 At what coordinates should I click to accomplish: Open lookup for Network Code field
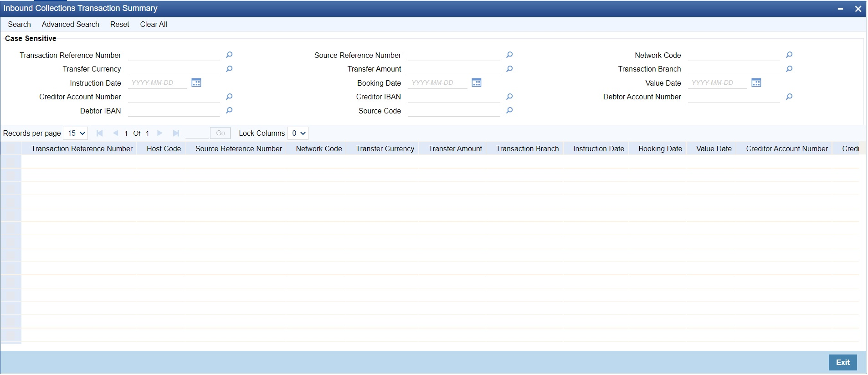[789, 55]
